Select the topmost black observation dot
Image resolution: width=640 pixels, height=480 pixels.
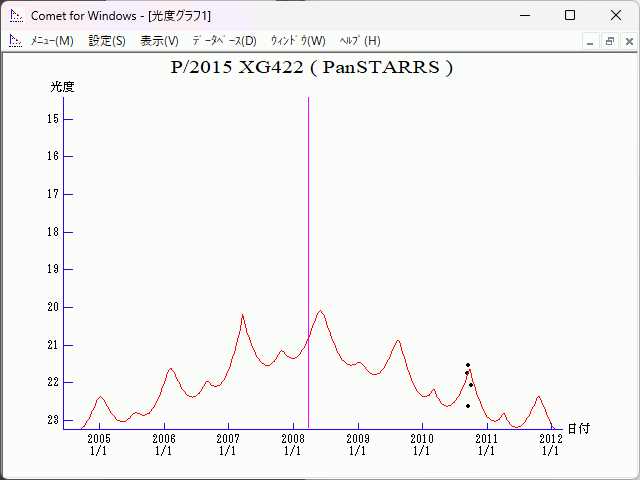tap(467, 365)
